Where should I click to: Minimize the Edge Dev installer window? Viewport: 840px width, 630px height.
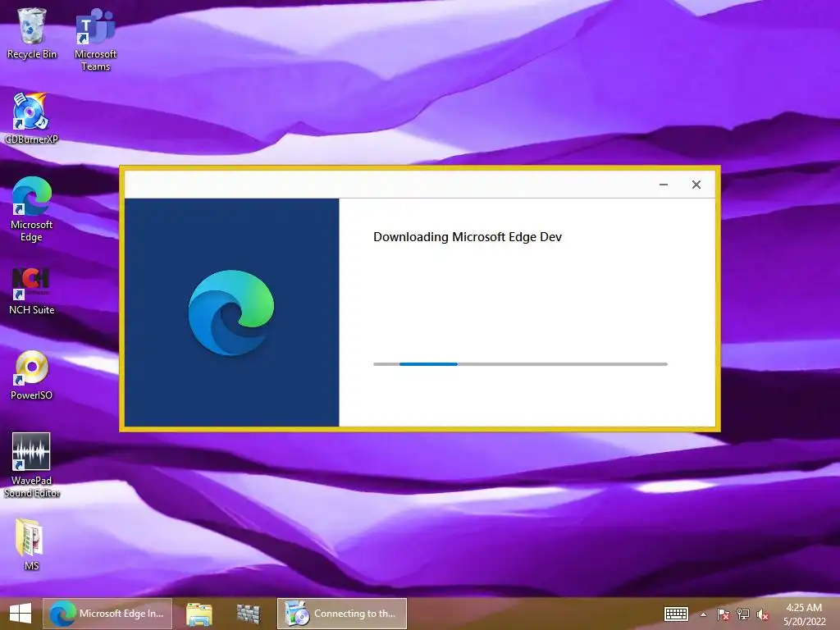663,185
